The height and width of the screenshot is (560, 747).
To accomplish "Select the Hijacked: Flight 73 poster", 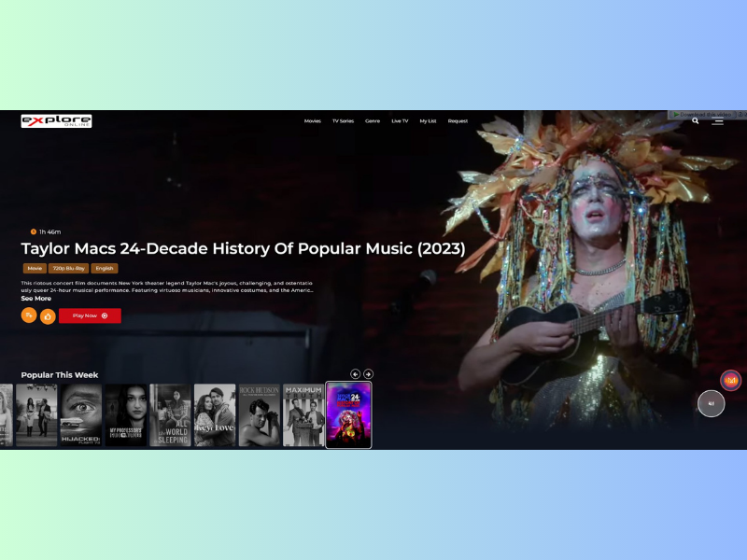I will 81,415.
